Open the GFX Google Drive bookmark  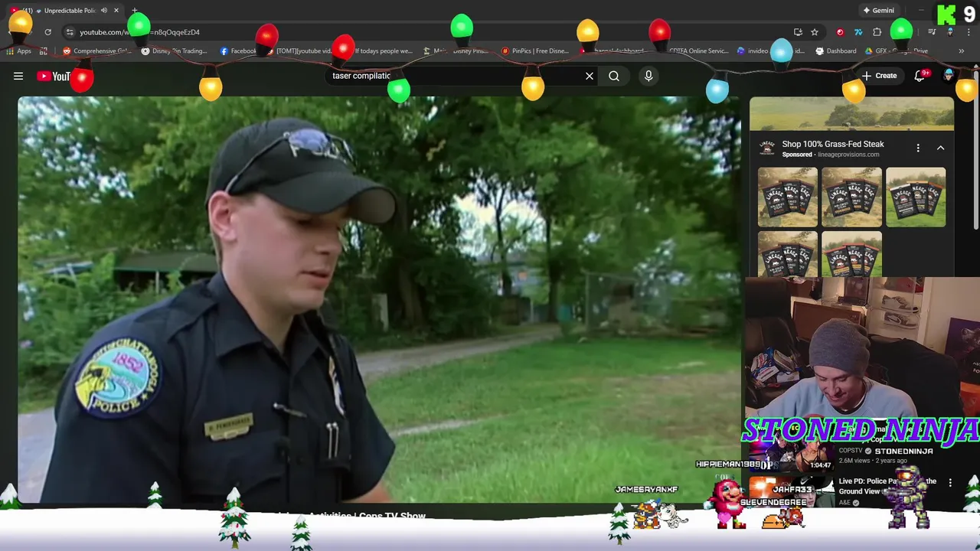(x=897, y=51)
